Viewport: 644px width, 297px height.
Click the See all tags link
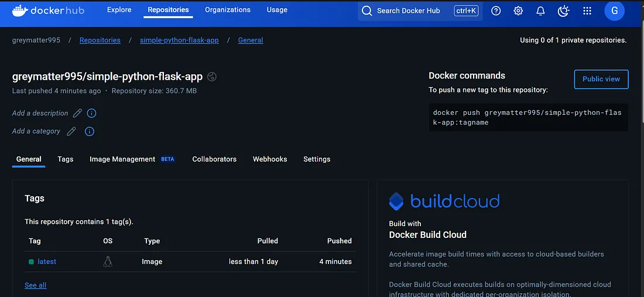click(35, 285)
